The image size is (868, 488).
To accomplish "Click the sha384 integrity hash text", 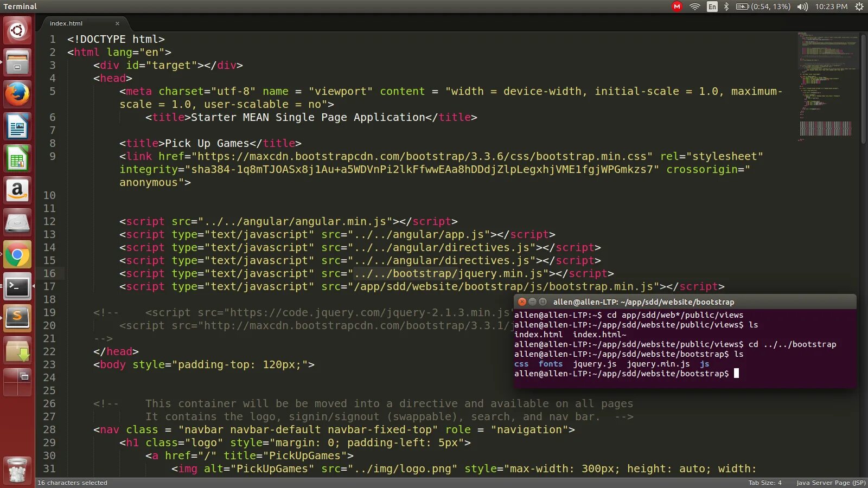I will click(x=422, y=169).
